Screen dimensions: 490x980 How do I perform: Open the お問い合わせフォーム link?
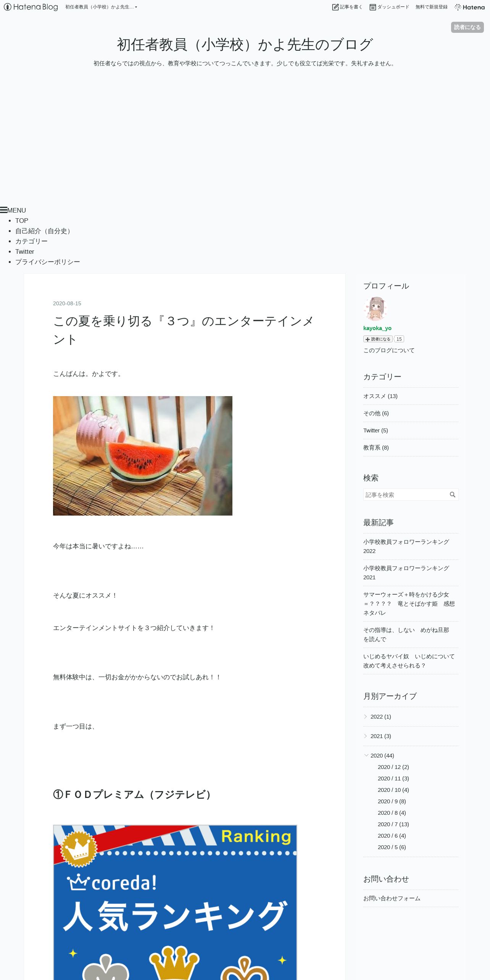pyautogui.click(x=392, y=898)
